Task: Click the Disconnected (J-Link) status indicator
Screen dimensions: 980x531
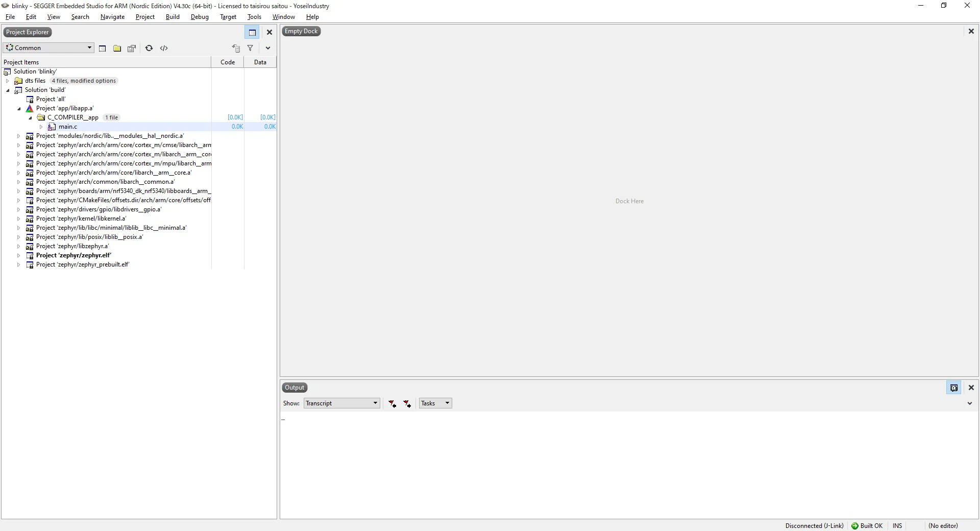Action: [x=814, y=526]
